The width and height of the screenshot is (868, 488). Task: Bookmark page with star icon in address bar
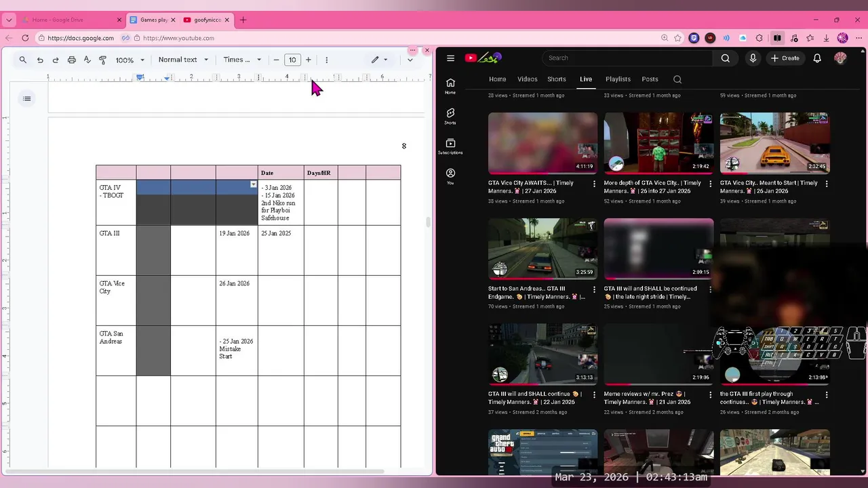point(677,38)
